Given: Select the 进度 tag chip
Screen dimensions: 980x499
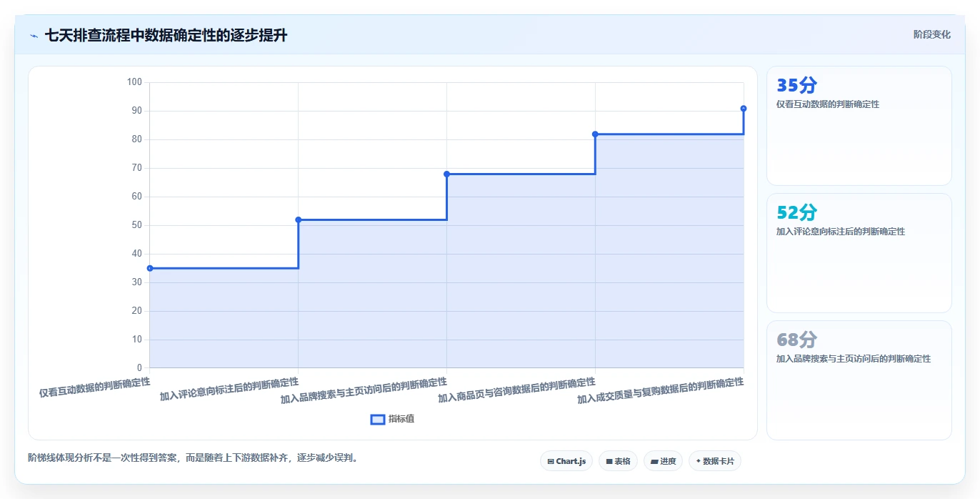Looking at the screenshot, I should pos(663,461).
